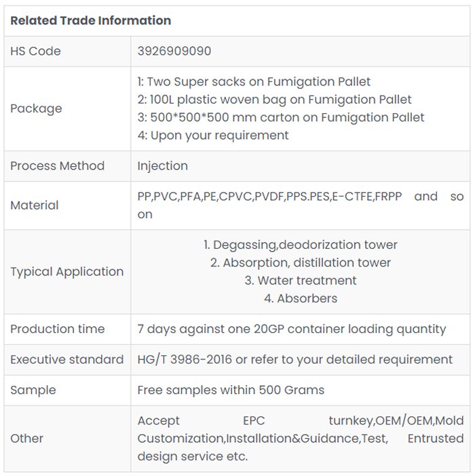Click the Package row label
This screenshot has width=475, height=476.
36,108
